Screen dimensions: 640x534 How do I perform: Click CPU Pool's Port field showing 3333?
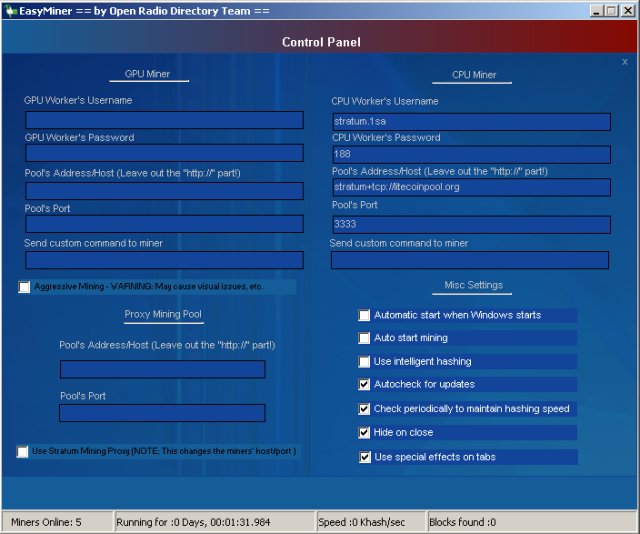471,225
